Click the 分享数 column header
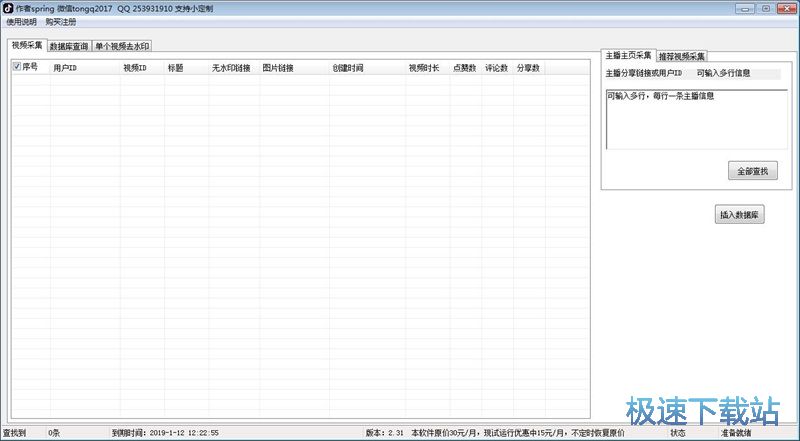Screen dimensions: 800x441 pyautogui.click(x=529, y=68)
